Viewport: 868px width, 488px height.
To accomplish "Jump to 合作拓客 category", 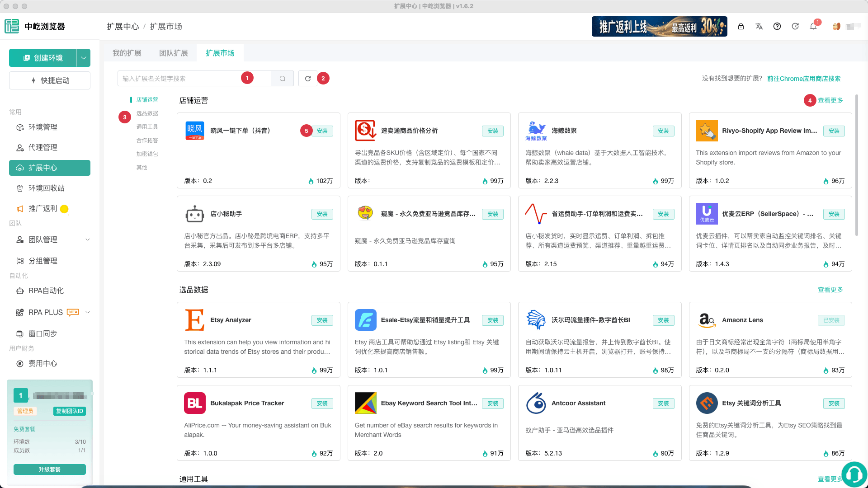I will (x=147, y=141).
